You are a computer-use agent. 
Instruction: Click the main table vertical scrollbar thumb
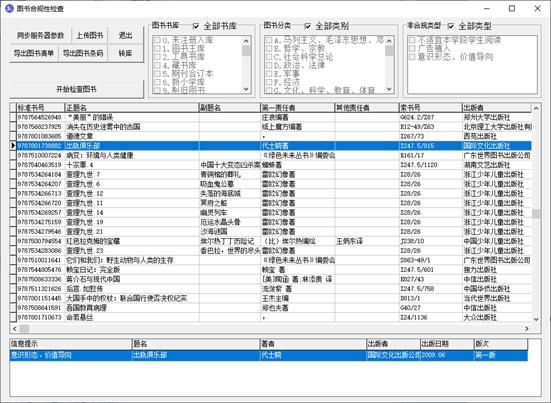pos(536,213)
